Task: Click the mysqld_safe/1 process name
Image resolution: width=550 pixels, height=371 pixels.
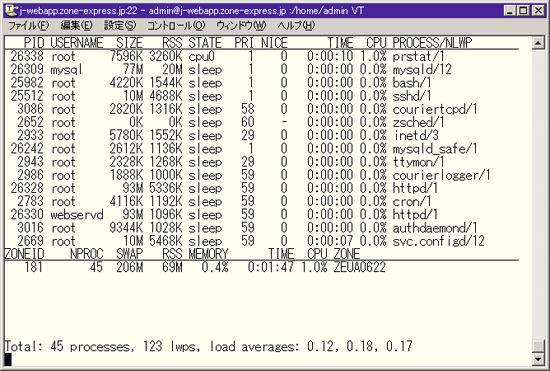Action: [x=435, y=149]
